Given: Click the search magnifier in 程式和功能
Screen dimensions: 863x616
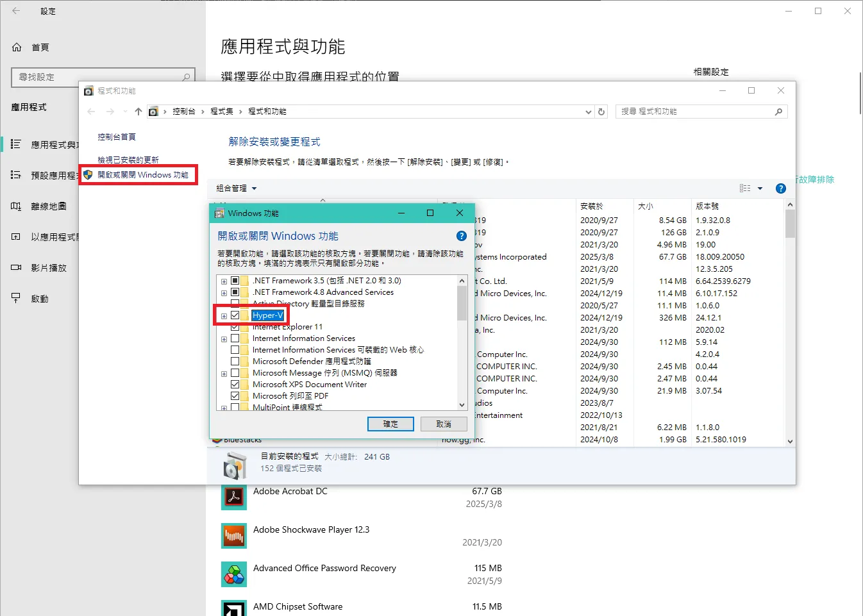Looking at the screenshot, I should pyautogui.click(x=778, y=112).
